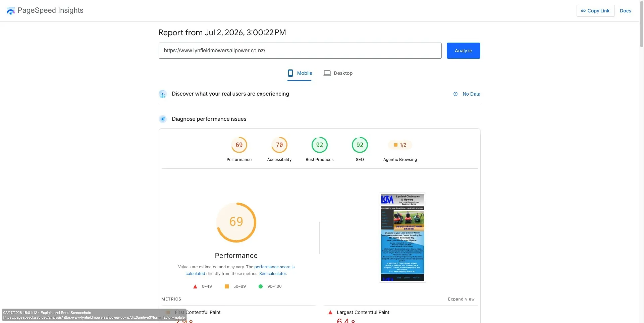Open the Agentic Browsing 1/2 badge
The height and width of the screenshot is (323, 644).
point(400,145)
